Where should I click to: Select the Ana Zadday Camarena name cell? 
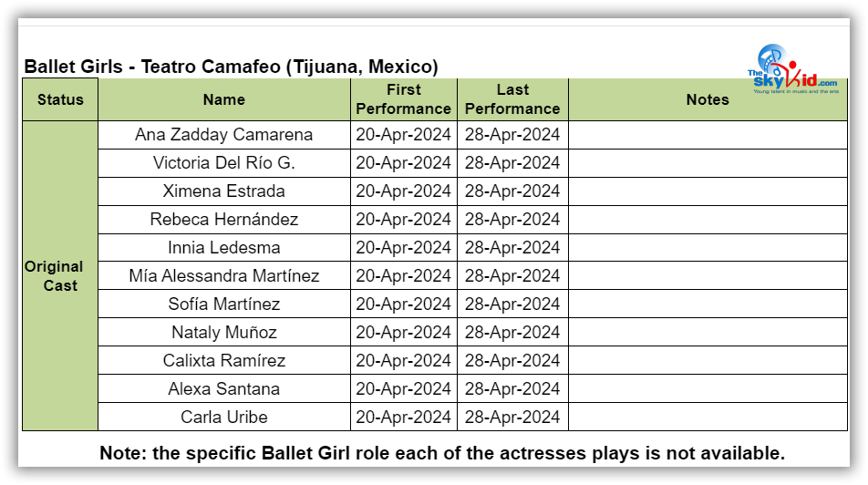[x=224, y=135]
